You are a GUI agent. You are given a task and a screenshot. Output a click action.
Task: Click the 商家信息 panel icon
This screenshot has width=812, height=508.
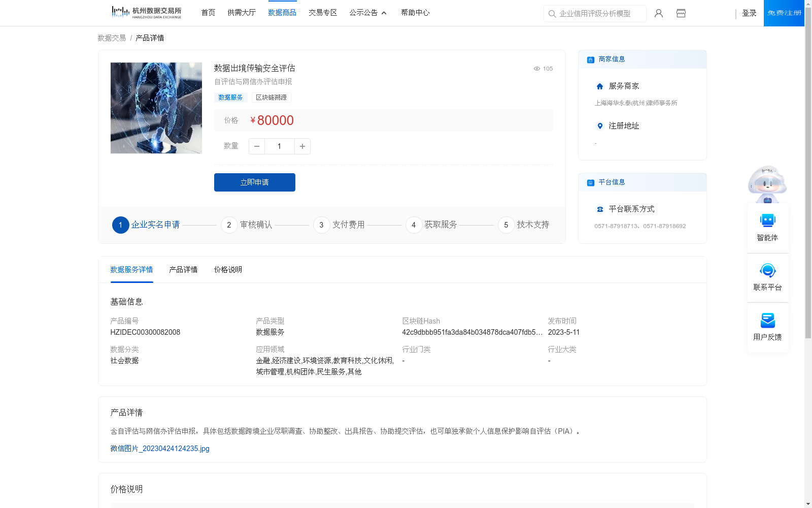[x=591, y=59]
